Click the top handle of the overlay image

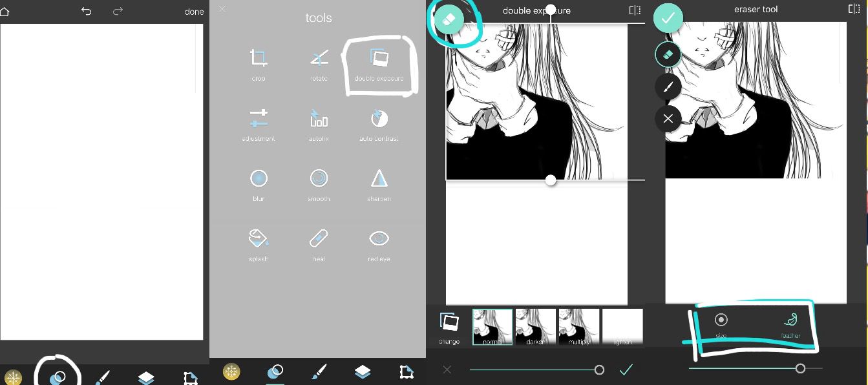(551, 10)
